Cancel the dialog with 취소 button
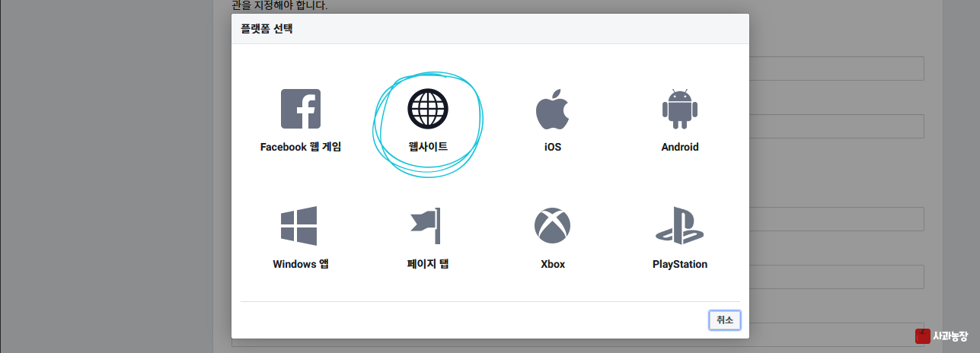The height and width of the screenshot is (353, 980). 725,320
